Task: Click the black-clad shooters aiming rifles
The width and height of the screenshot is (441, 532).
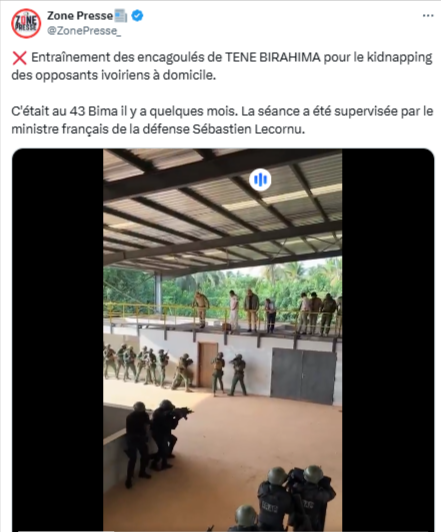Action: [x=156, y=441]
